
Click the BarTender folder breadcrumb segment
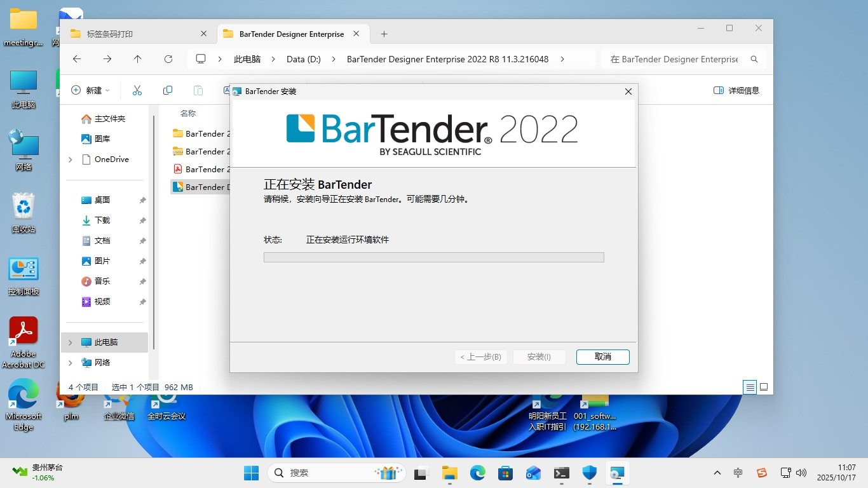[448, 59]
